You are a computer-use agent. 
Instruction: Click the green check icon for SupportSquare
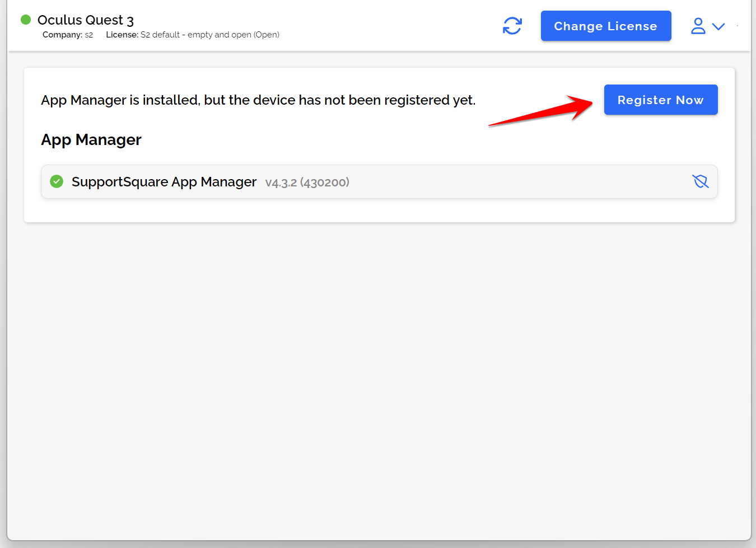(57, 181)
